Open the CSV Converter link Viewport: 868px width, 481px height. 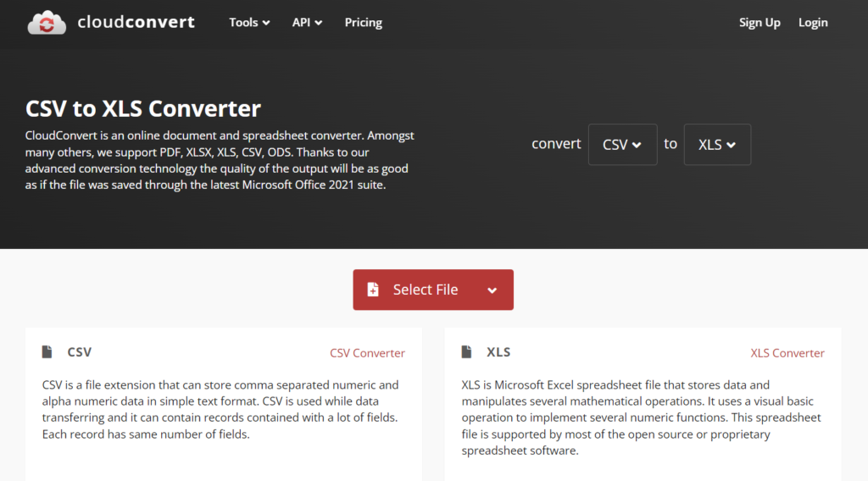pos(367,353)
